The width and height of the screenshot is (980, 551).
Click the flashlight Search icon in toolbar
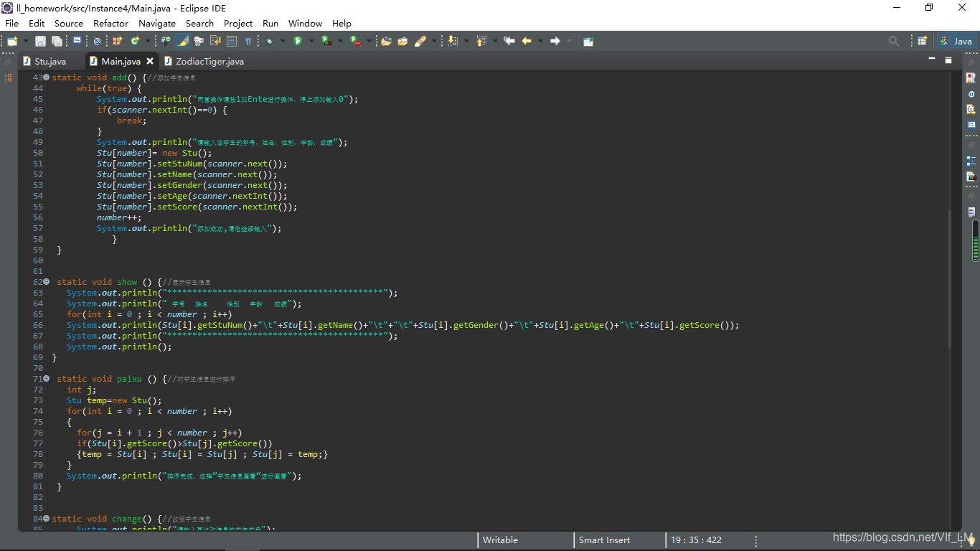(420, 41)
